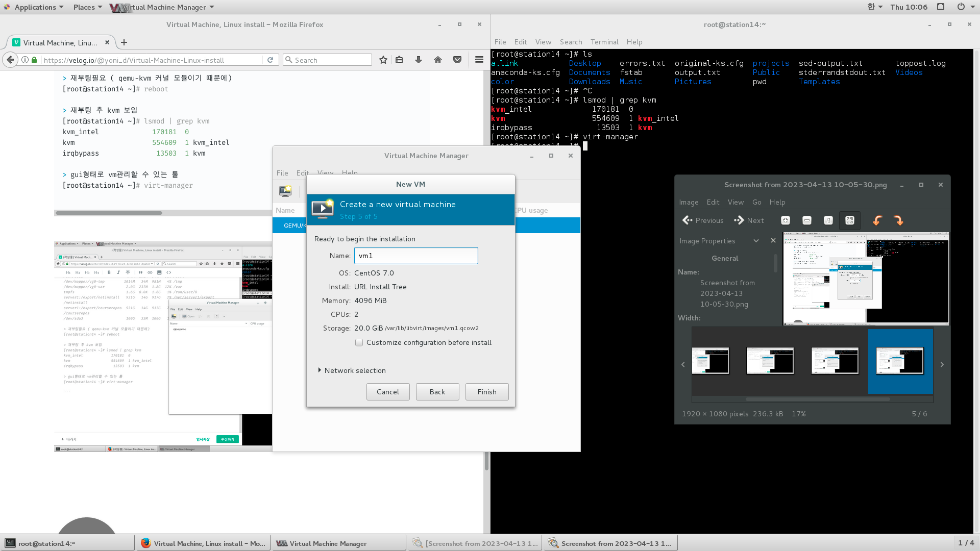Open the Firefox home page icon
Image resolution: width=980 pixels, height=551 pixels.
[x=438, y=60]
